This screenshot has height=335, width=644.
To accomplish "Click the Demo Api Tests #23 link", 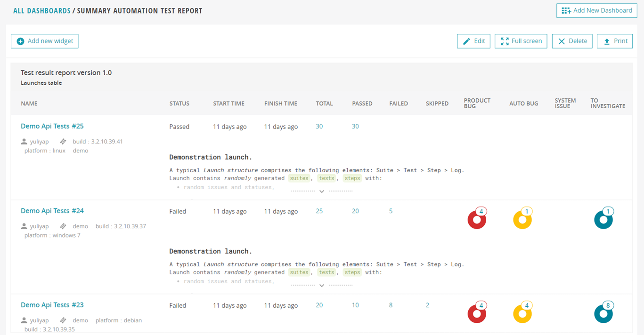I will [52, 305].
